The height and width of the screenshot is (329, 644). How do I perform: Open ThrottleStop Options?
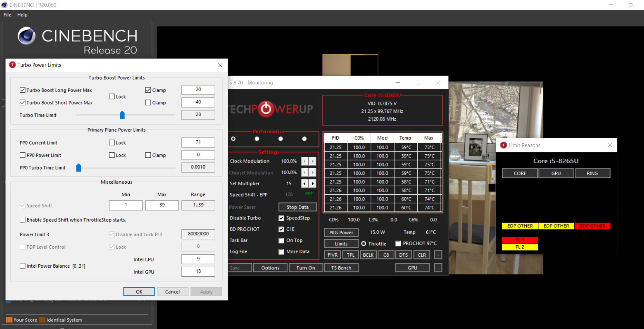pyautogui.click(x=270, y=268)
